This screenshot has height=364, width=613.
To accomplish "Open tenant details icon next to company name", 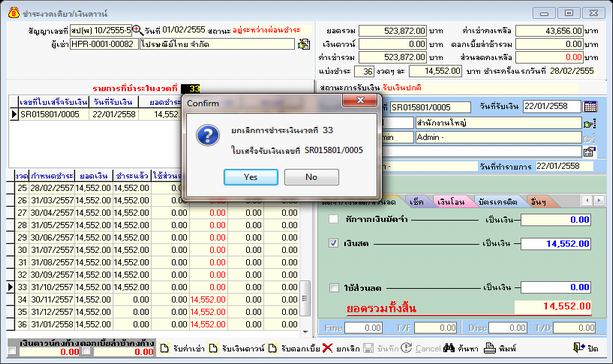I will click(304, 44).
